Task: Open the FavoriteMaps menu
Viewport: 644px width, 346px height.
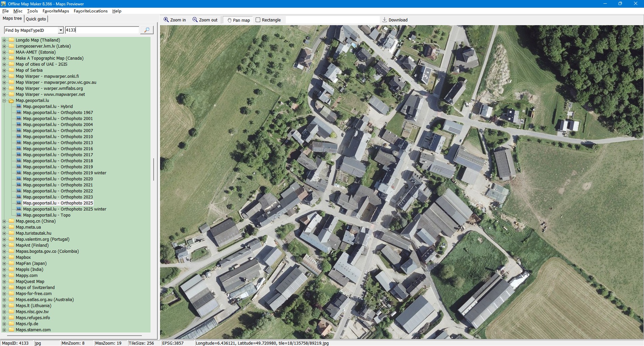Action: pos(56,11)
